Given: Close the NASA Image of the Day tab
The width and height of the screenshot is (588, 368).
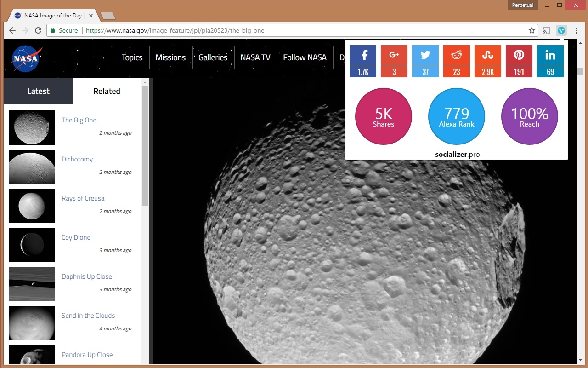Looking at the screenshot, I should pyautogui.click(x=91, y=16).
